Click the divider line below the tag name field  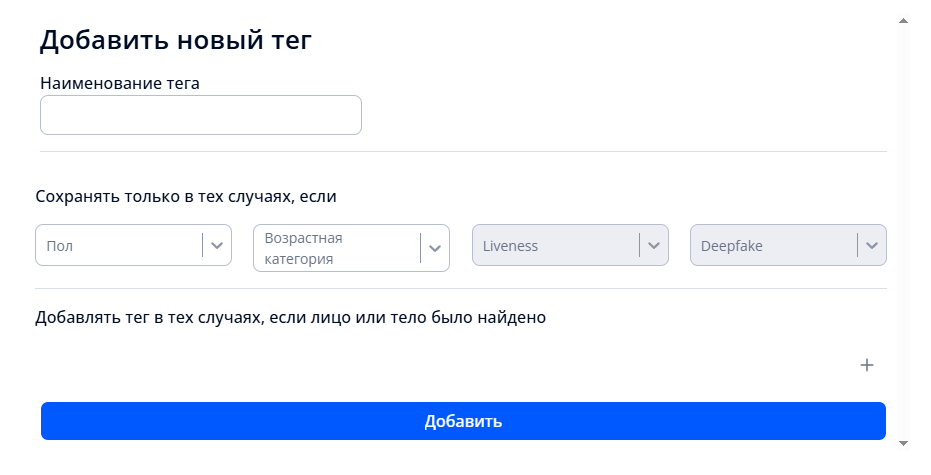(x=463, y=152)
